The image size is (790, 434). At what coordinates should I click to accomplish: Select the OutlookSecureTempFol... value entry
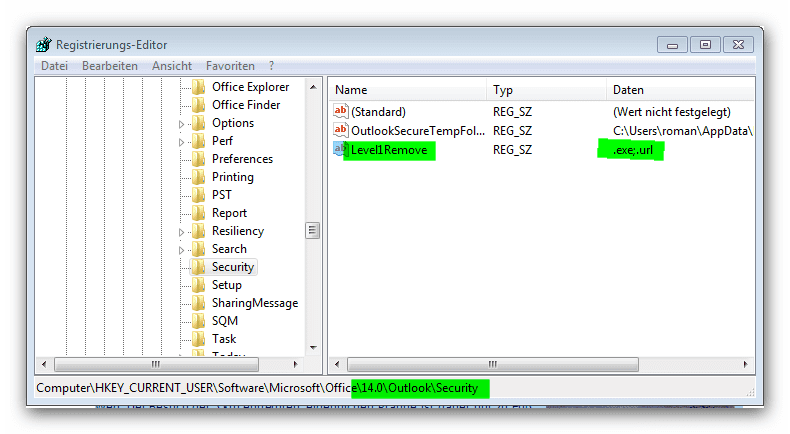tap(418, 131)
